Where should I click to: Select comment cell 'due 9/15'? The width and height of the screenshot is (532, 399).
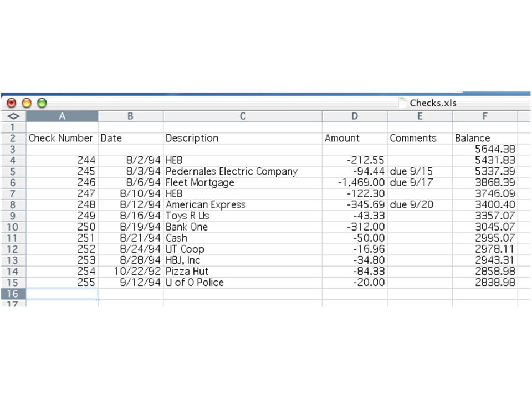[x=420, y=172]
